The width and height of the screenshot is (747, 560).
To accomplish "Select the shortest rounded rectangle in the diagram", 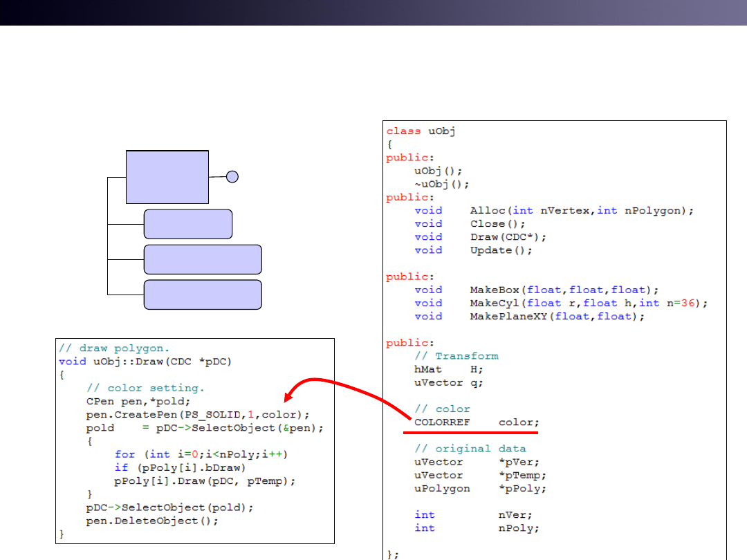I will click(188, 224).
